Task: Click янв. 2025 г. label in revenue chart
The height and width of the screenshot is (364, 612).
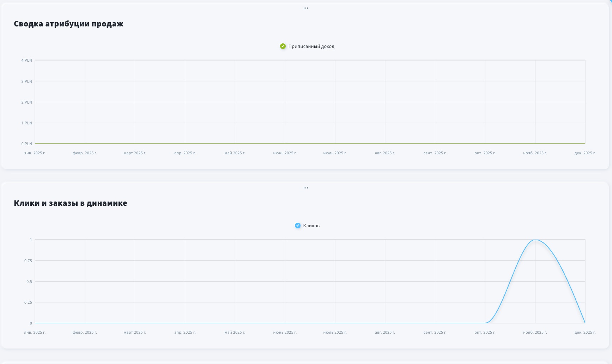Action: 35,153
